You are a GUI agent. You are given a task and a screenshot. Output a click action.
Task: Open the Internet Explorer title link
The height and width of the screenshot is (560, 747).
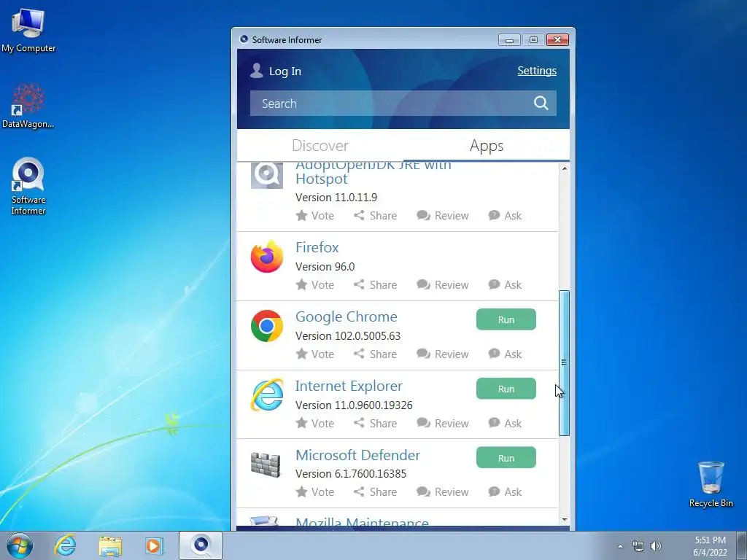[x=349, y=386]
